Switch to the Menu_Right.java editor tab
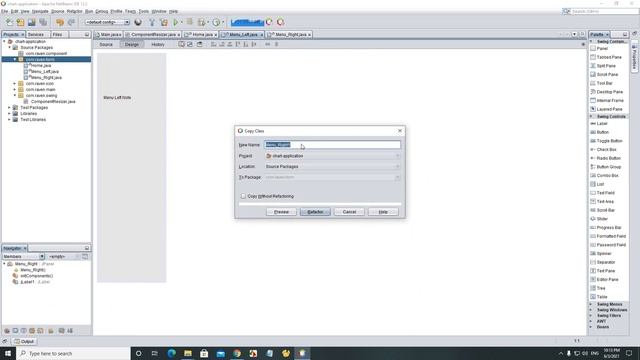640x360 pixels. click(289, 35)
